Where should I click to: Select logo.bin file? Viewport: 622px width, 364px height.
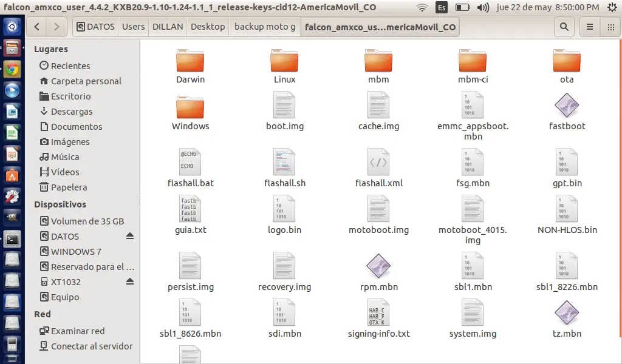284,215
